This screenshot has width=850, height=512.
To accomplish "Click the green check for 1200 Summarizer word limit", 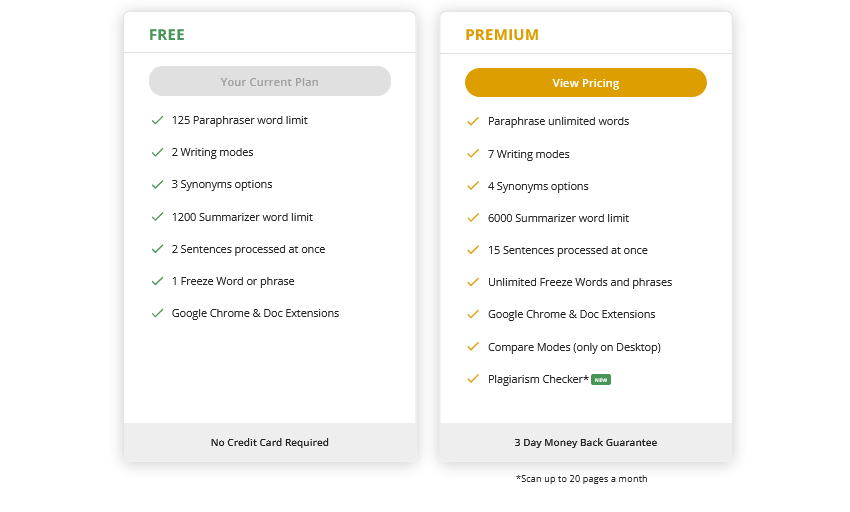I will pos(157,217).
